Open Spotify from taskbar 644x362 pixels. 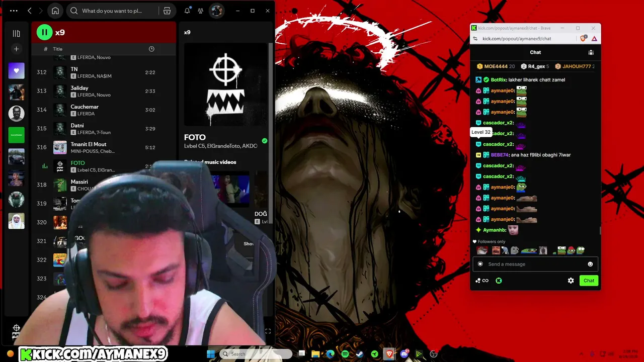345,354
